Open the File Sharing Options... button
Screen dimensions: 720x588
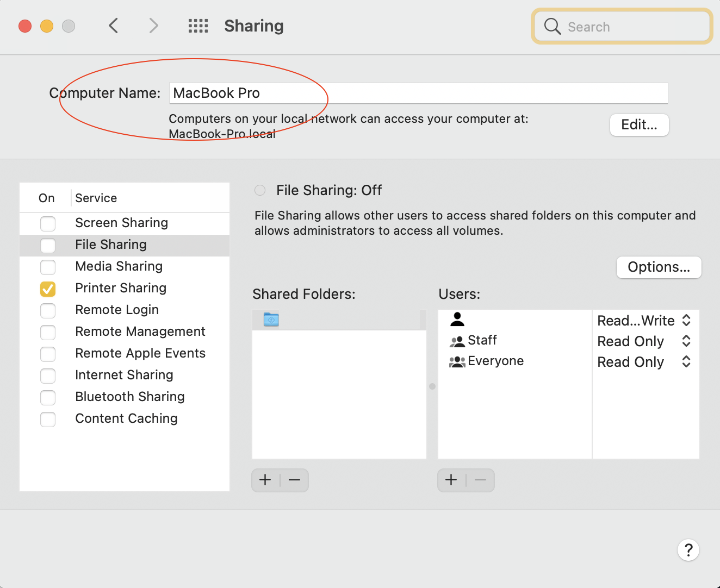click(659, 267)
